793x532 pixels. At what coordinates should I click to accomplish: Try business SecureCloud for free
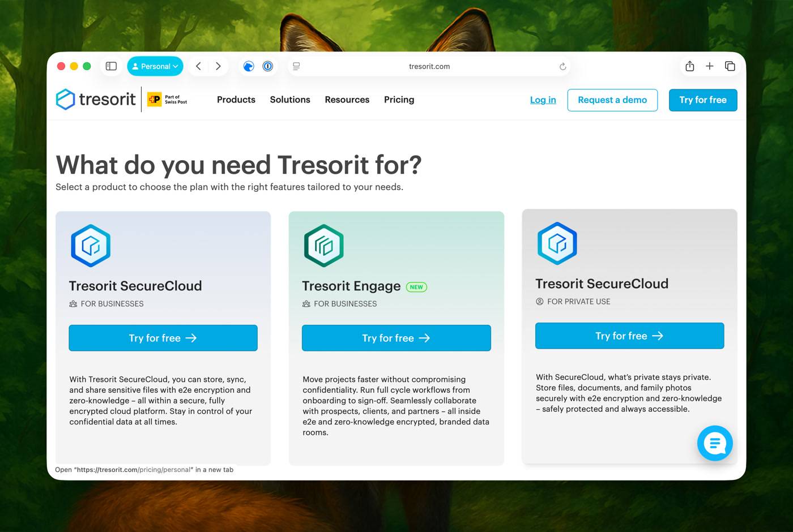[x=163, y=338]
